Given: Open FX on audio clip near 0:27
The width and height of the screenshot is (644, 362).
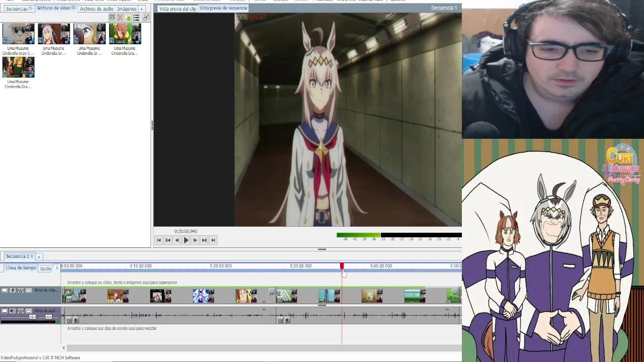Looking at the screenshot, I should (x=280, y=320).
